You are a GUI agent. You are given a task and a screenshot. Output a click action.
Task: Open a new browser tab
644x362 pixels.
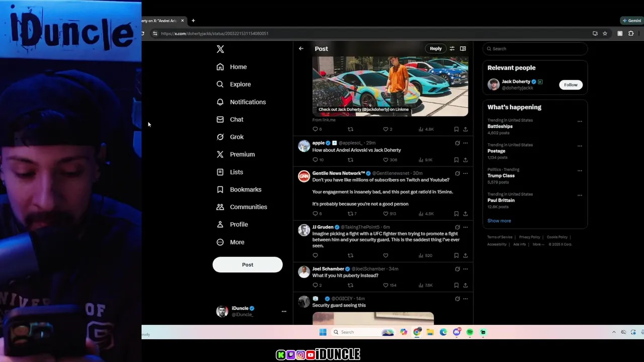tap(193, 21)
